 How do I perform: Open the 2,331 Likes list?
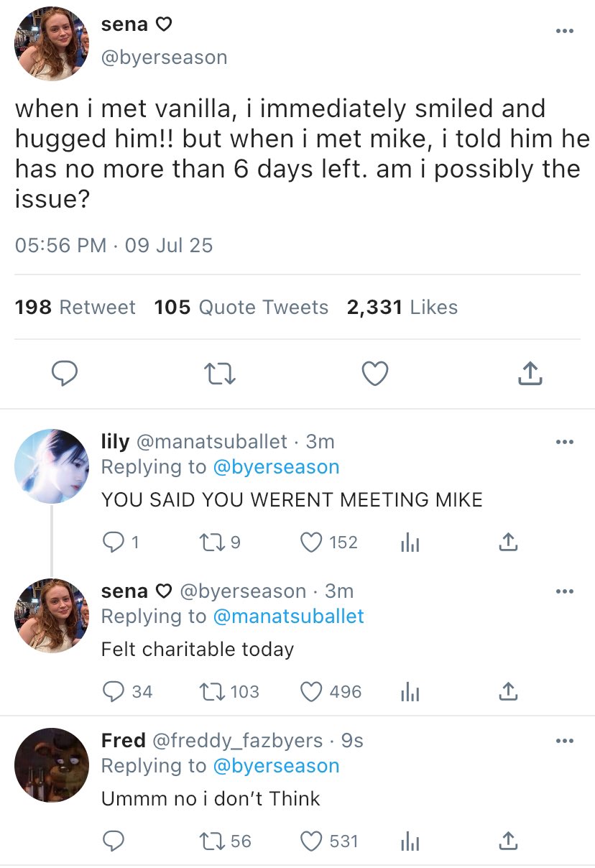(x=402, y=308)
